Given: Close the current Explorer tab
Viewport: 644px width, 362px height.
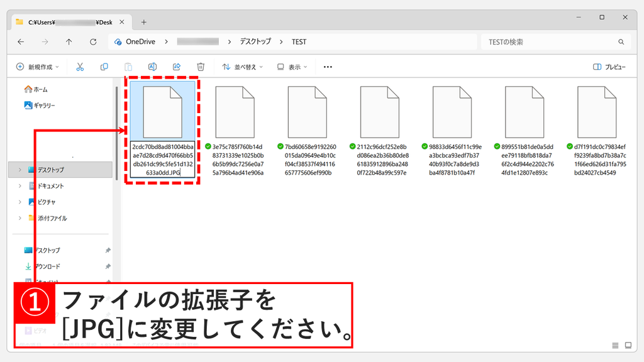Looking at the screenshot, I should [122, 22].
